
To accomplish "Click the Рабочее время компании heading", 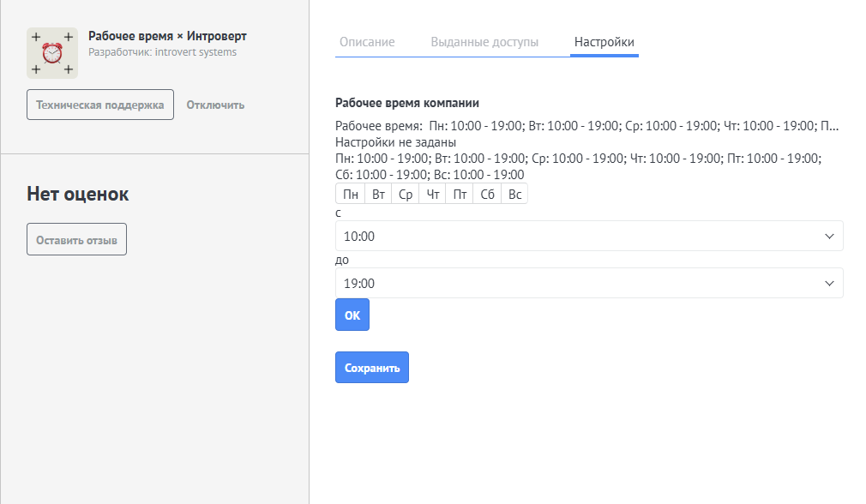I will pos(407,103).
